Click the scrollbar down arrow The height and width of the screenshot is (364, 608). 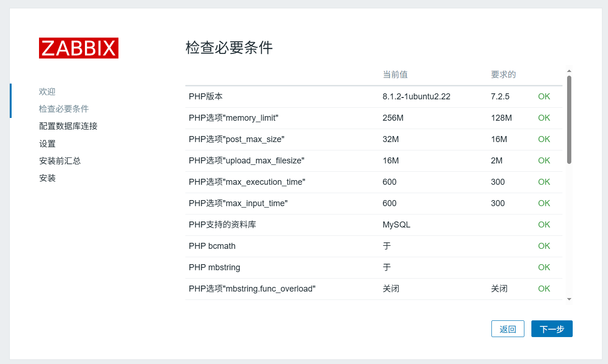569,299
